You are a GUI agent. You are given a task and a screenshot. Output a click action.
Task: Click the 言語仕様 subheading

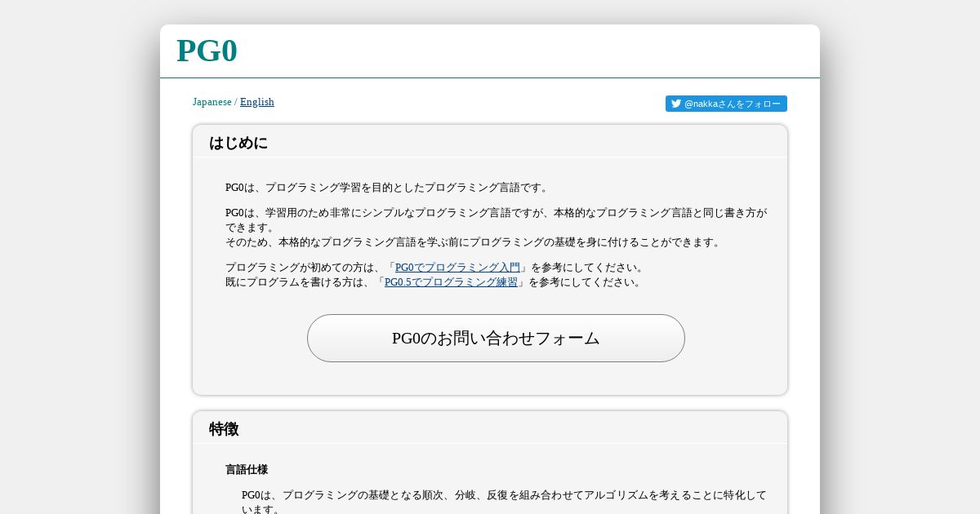(x=247, y=470)
